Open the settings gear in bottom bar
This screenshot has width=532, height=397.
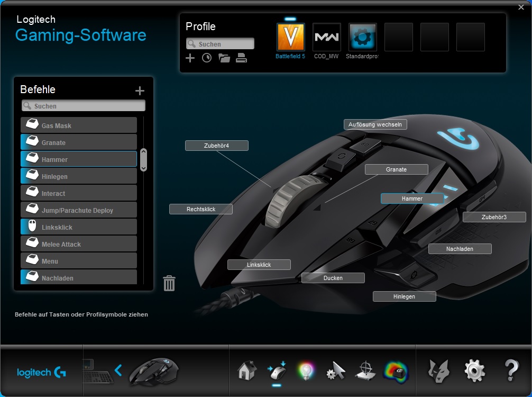tap(475, 371)
